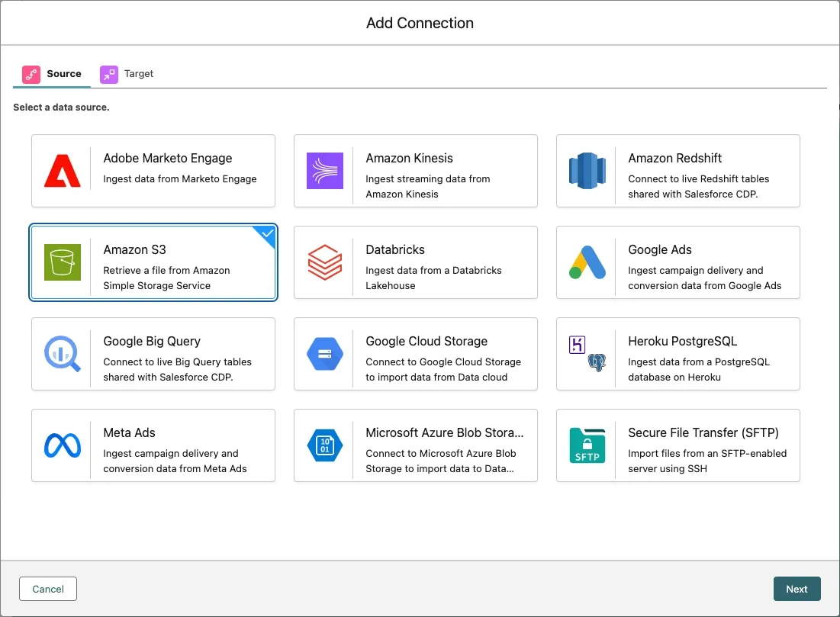Select the Amazon Kinesis purple icon

[325, 171]
